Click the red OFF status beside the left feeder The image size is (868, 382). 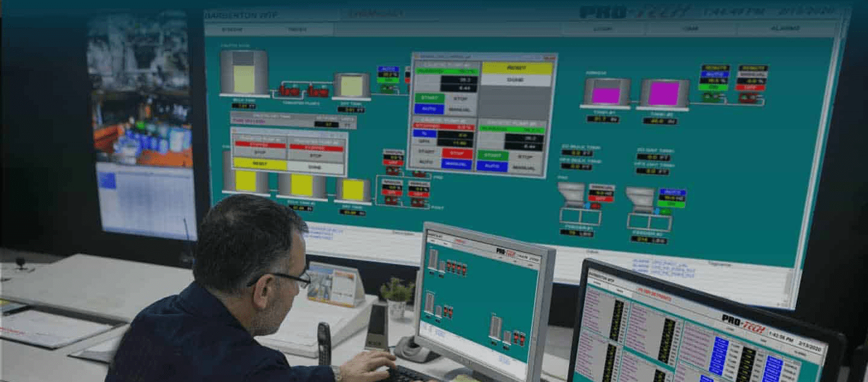pyautogui.click(x=601, y=198)
